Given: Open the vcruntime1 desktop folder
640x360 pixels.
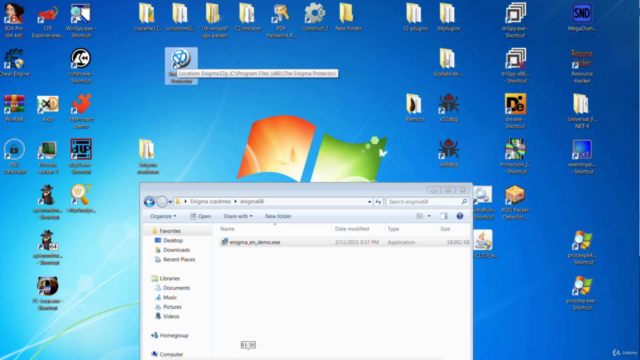Looking at the screenshot, I should (x=180, y=17).
